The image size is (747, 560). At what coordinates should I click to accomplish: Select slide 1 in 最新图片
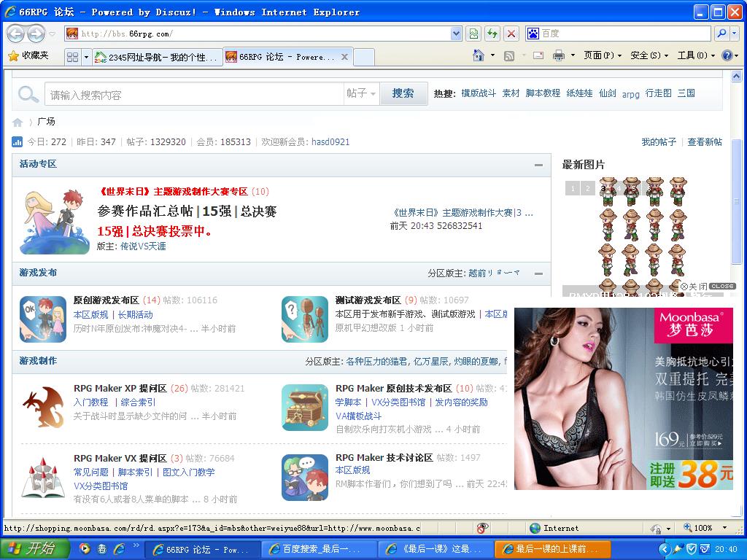pos(573,188)
